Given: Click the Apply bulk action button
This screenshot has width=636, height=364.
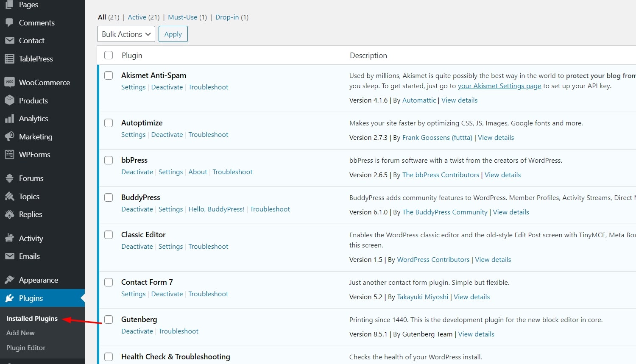Looking at the screenshot, I should tap(173, 34).
